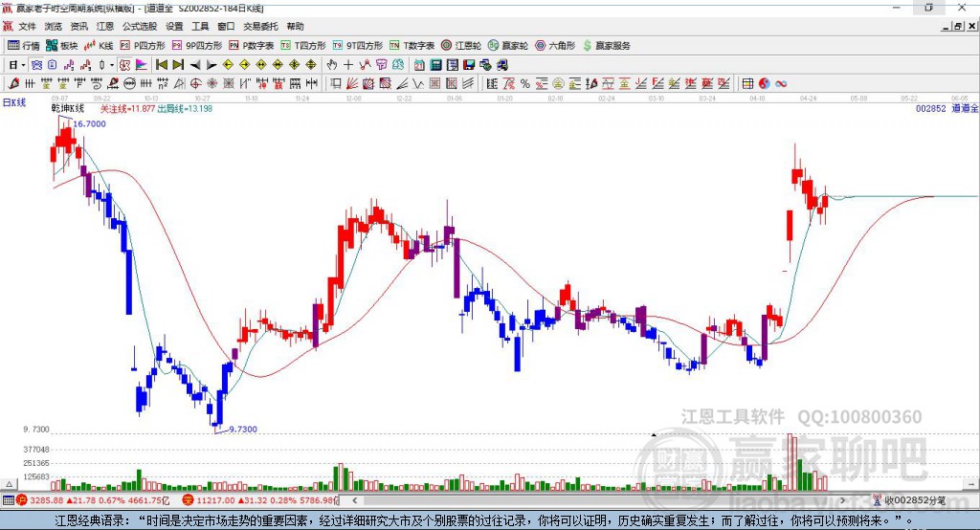Screen dimensions: 980x530
Task: Open the 资讯 menu
Action: pyautogui.click(x=78, y=26)
